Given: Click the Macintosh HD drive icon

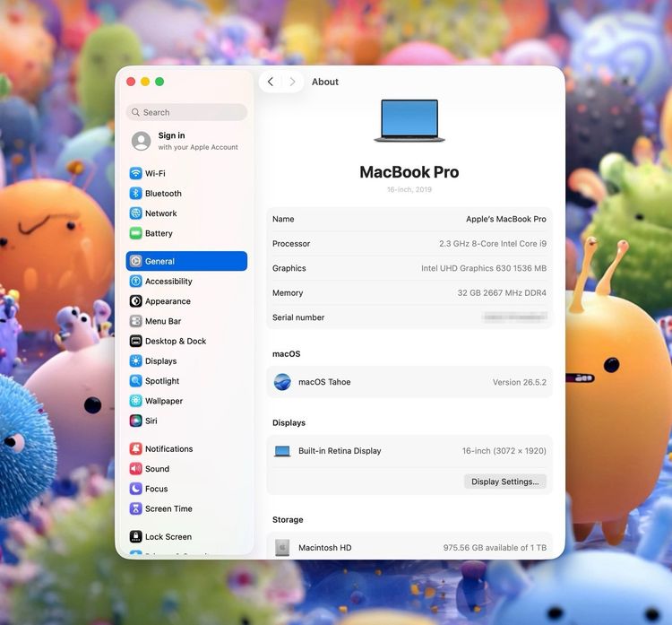Looking at the screenshot, I should point(282,548).
